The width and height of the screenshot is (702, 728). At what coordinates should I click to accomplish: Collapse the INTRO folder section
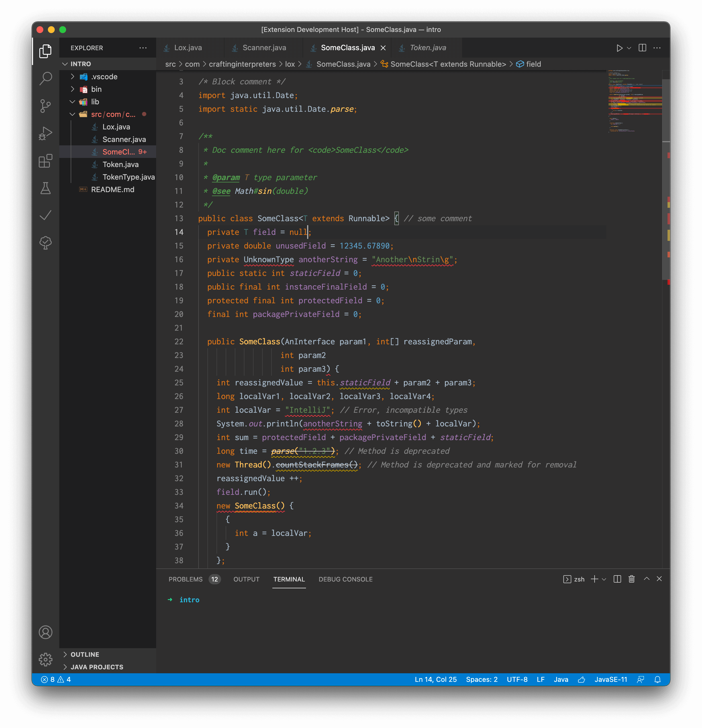pos(108,64)
